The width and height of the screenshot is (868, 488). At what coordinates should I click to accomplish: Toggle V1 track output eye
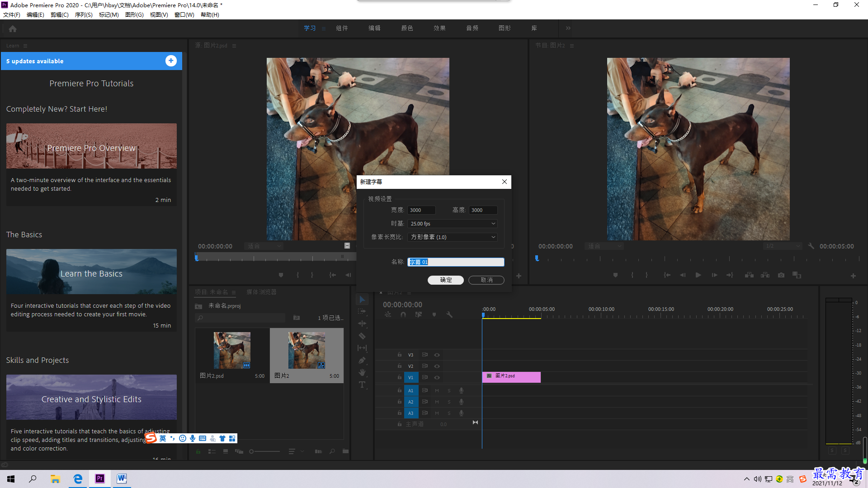[437, 377]
